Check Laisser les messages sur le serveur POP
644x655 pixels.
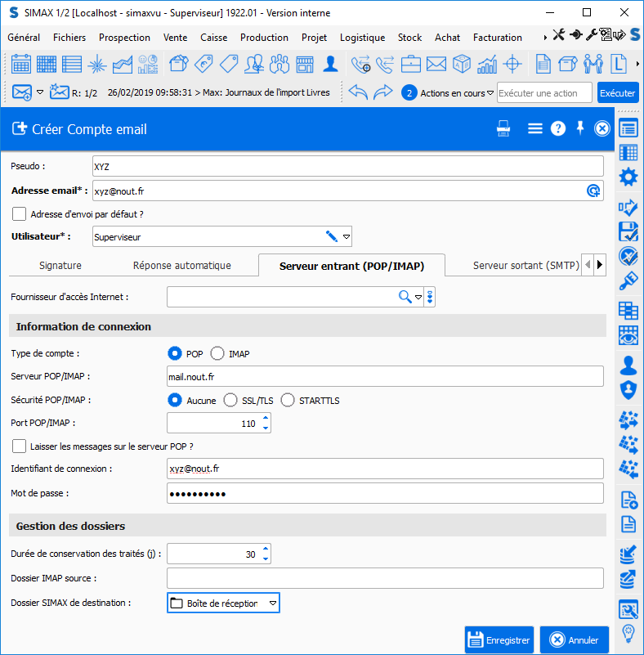pos(20,446)
